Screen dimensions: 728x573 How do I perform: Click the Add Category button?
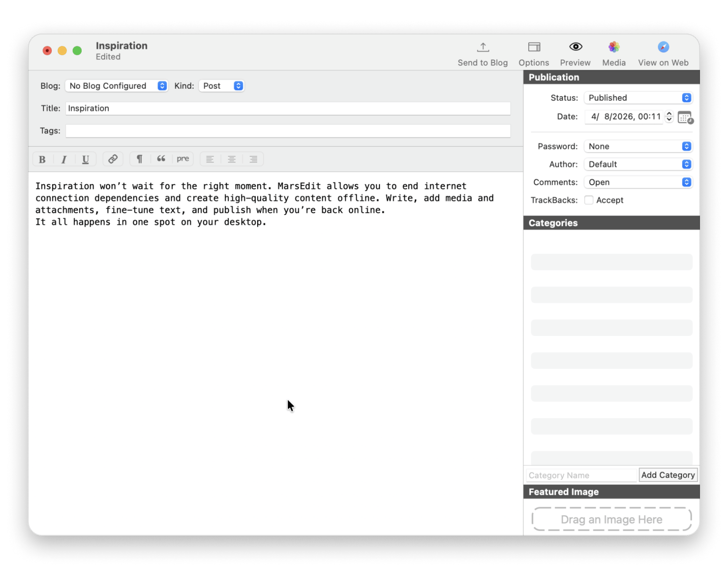tap(668, 475)
